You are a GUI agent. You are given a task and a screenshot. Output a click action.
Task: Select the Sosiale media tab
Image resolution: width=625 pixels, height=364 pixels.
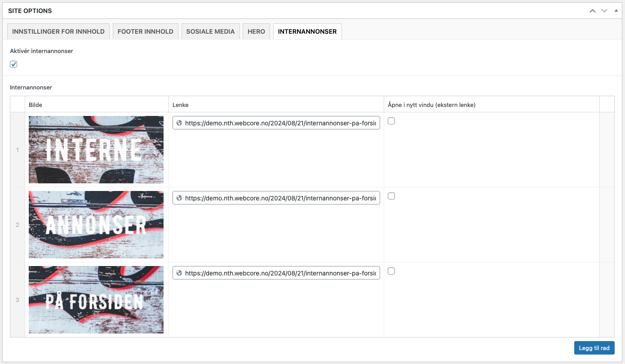tap(210, 31)
